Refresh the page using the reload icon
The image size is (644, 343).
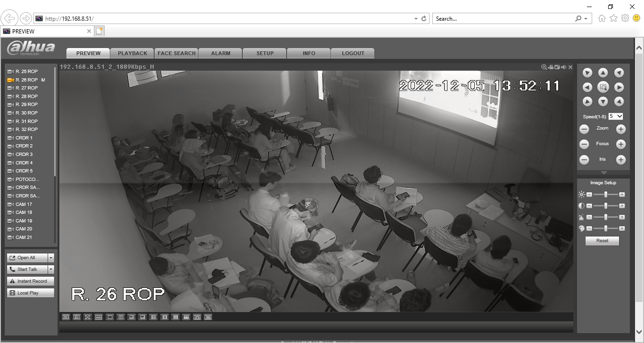[424, 19]
